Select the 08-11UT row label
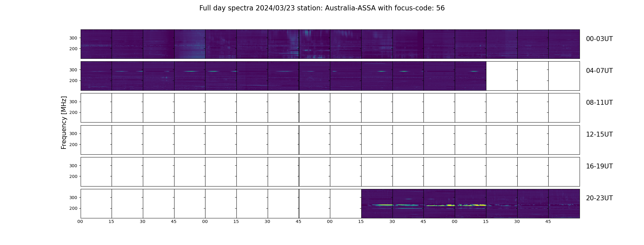 tap(599, 103)
